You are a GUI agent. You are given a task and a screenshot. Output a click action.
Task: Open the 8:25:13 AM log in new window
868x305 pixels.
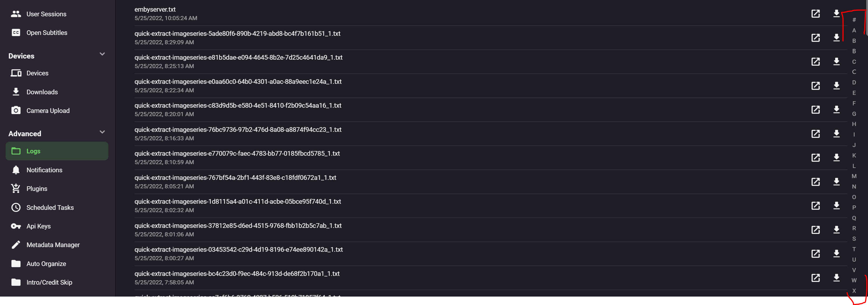tap(815, 62)
